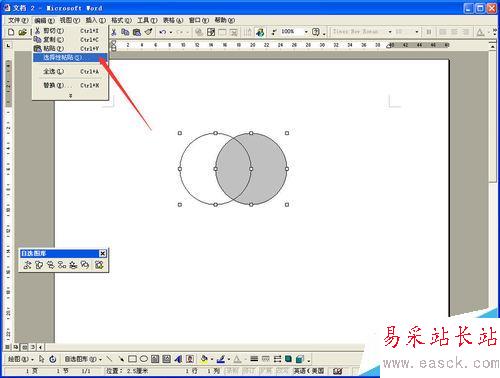
Task: Click the Lines icon in the AutoShapes palette
Action: 28,265
